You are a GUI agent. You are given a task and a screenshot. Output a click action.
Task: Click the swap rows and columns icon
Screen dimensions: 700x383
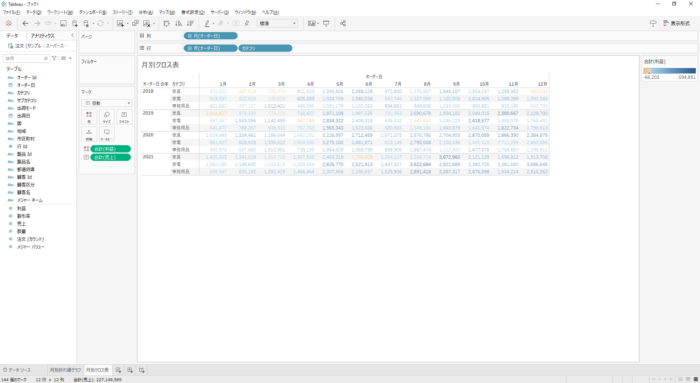point(167,23)
